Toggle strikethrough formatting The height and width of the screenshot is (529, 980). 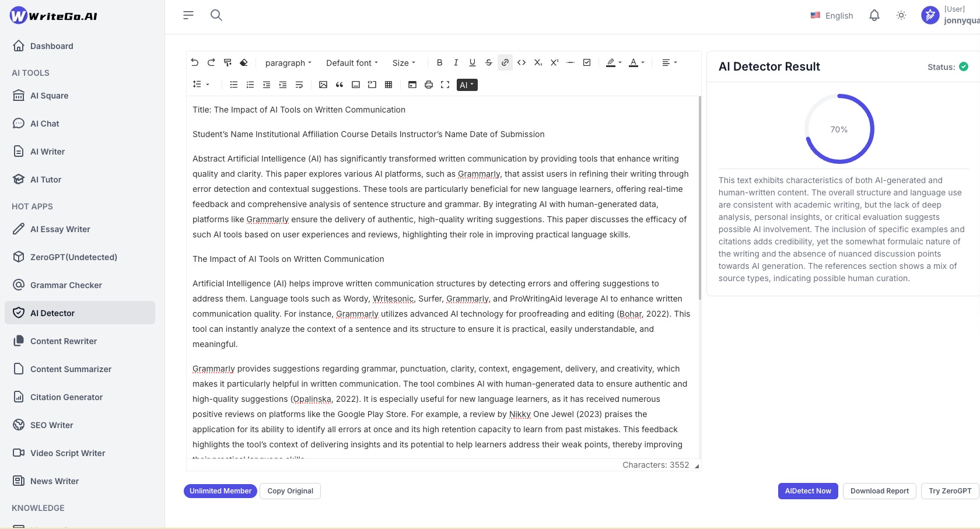(489, 62)
